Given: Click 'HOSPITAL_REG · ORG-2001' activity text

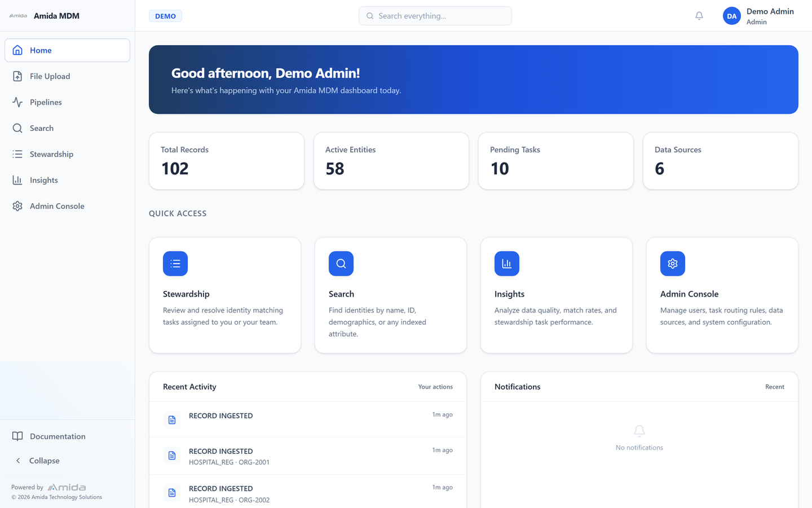Looking at the screenshot, I should 229,462.
